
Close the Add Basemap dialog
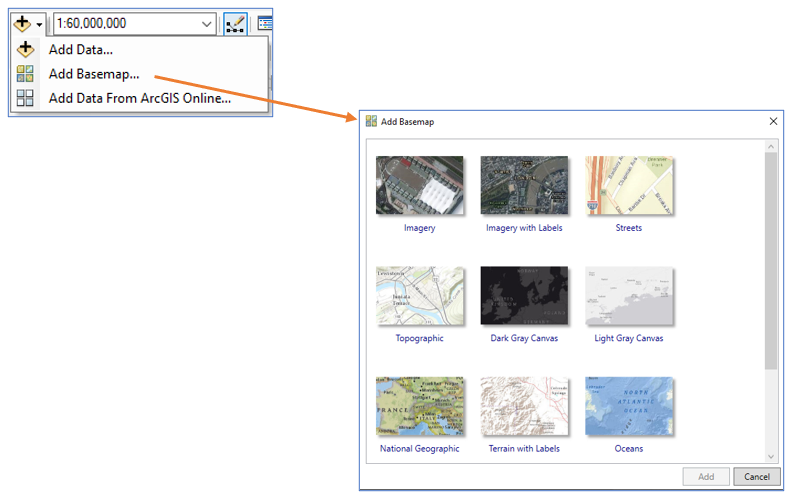pos(773,121)
